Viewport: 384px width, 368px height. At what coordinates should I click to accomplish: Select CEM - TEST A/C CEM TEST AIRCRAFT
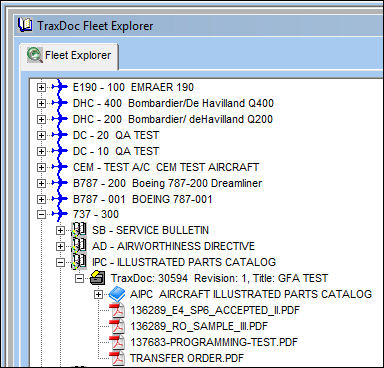[x=166, y=167]
